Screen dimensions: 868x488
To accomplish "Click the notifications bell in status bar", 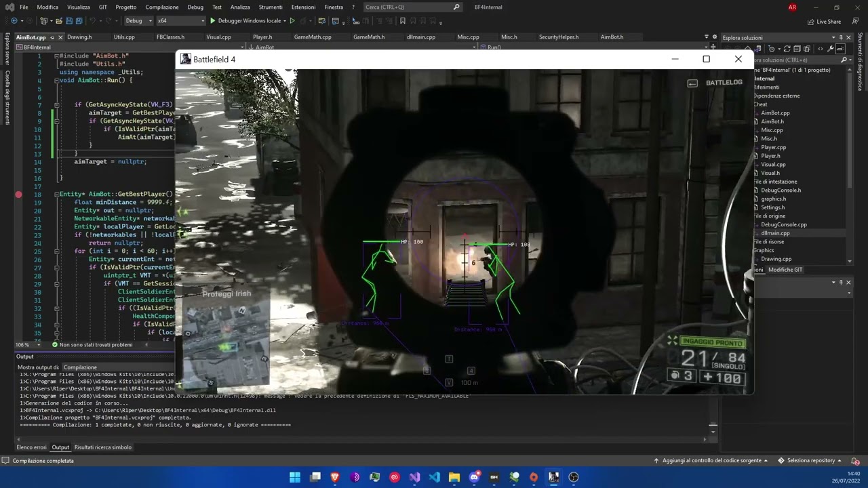I will [856, 460].
